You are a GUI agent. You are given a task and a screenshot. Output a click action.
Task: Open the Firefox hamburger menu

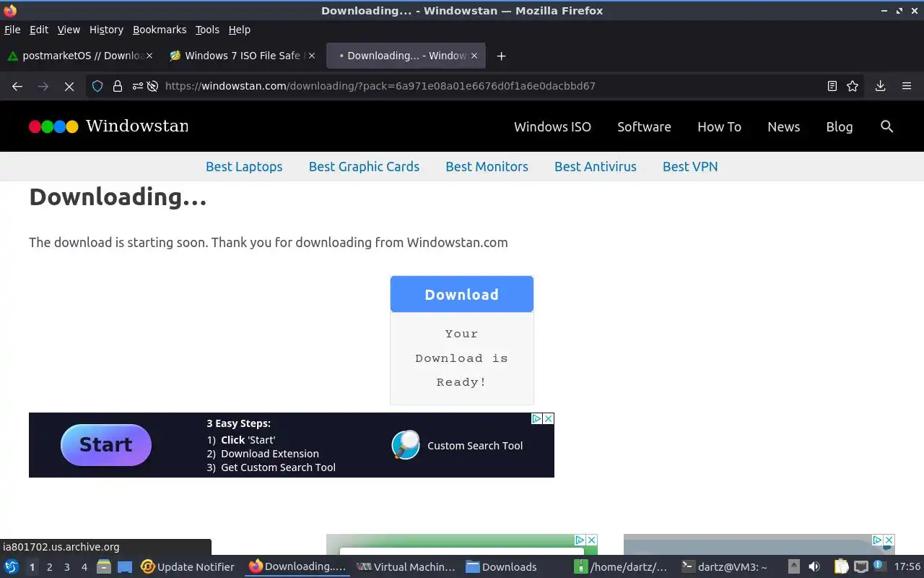point(907,86)
